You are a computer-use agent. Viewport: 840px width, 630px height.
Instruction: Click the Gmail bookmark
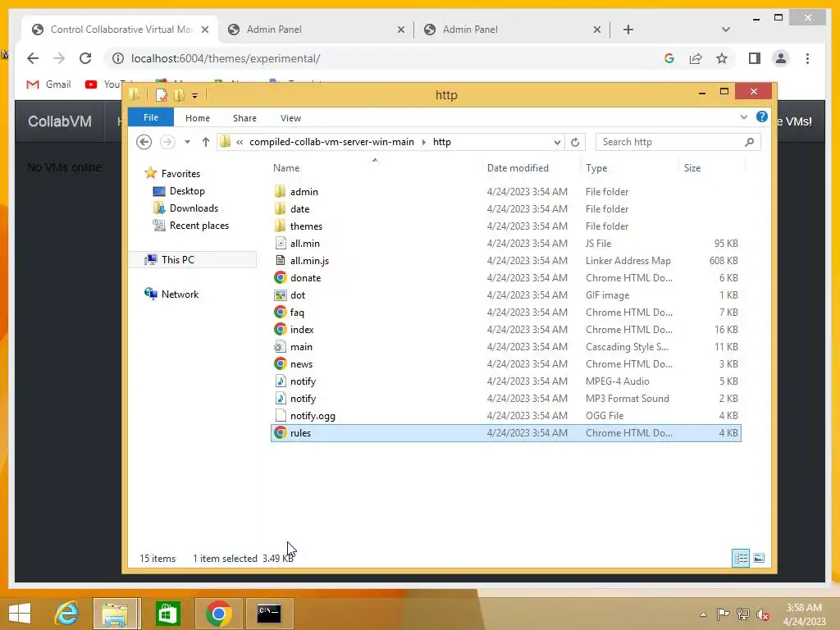pyautogui.click(x=48, y=84)
